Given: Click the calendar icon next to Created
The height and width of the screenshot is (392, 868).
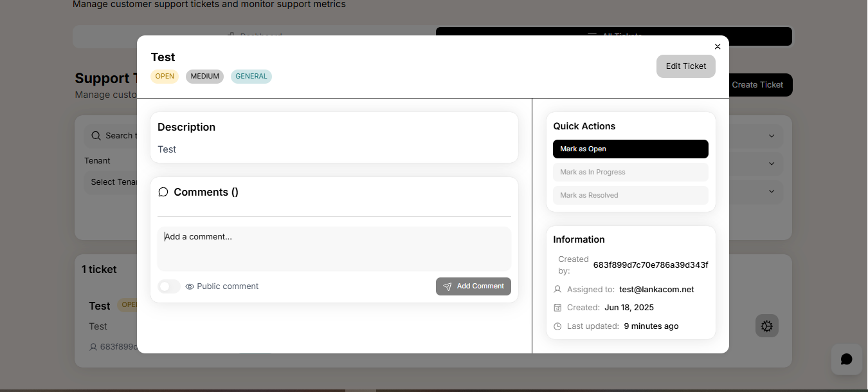Looking at the screenshot, I should [x=557, y=308].
